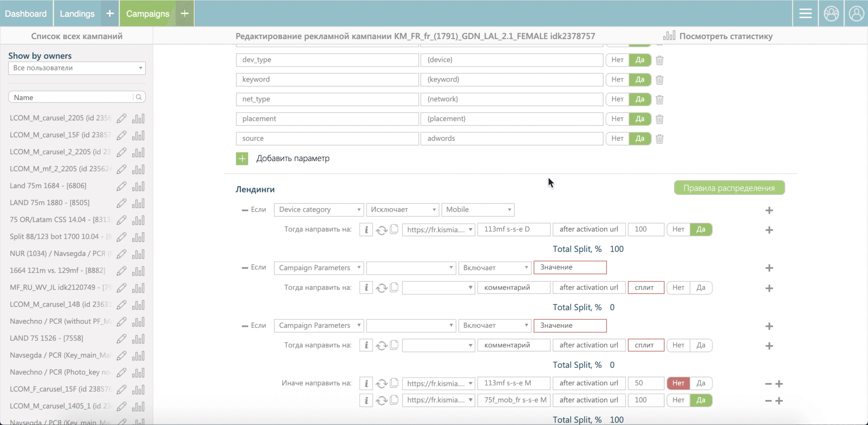Viewport: 868px width, 425px height.
Task: Open the hamburger menu in top bar
Action: tap(805, 13)
